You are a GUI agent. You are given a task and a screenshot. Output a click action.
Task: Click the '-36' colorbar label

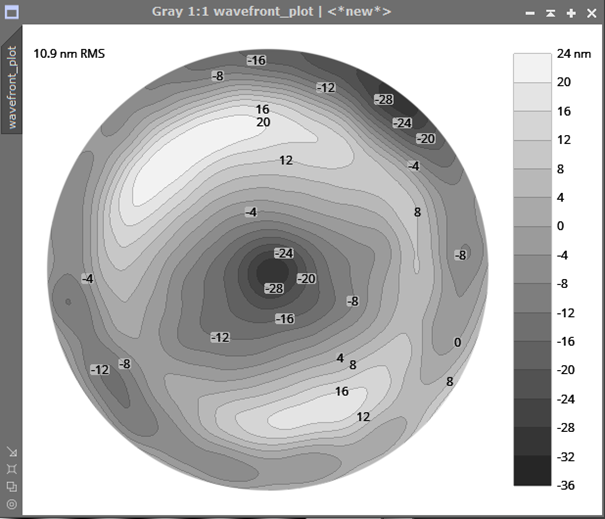[x=566, y=485]
